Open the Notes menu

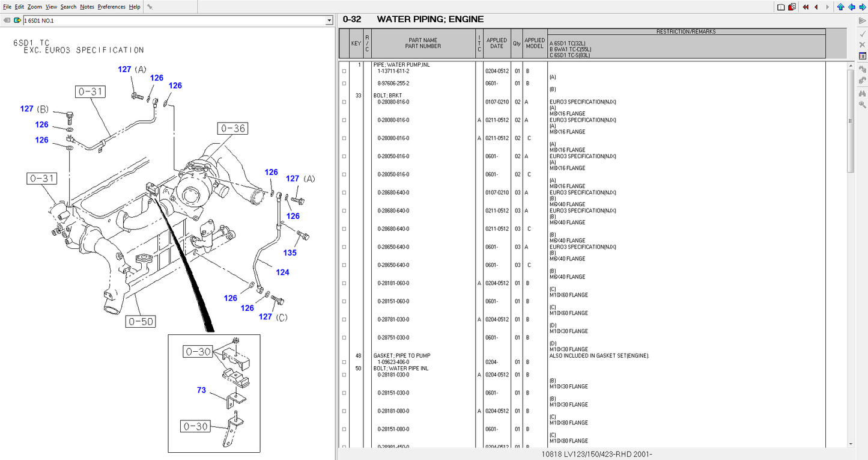click(x=86, y=7)
